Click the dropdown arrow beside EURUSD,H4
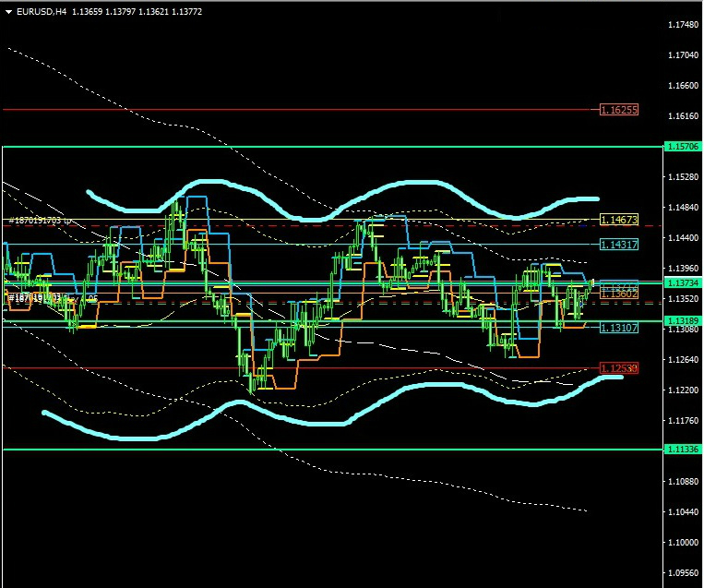 [x=9, y=12]
